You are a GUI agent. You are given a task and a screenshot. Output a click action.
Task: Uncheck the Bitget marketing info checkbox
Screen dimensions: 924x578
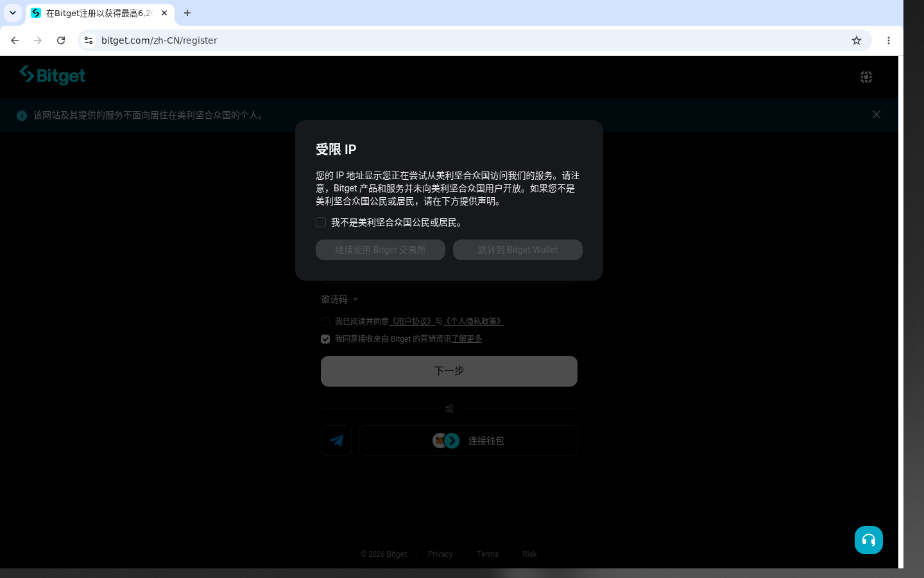pos(325,339)
